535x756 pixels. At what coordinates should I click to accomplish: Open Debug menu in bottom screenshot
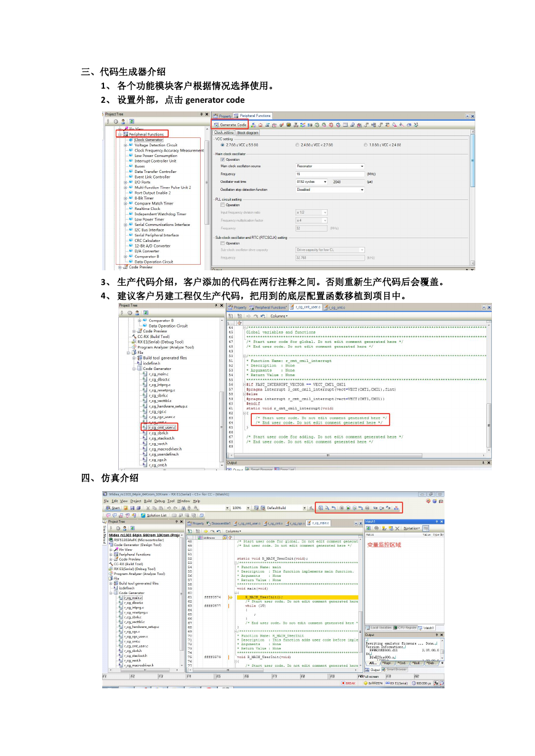(159, 501)
